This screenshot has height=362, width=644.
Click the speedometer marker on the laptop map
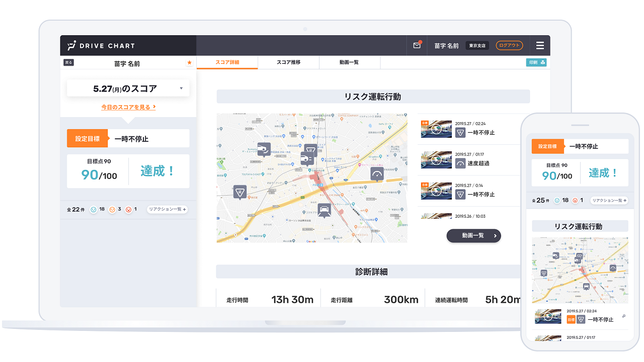377,174
